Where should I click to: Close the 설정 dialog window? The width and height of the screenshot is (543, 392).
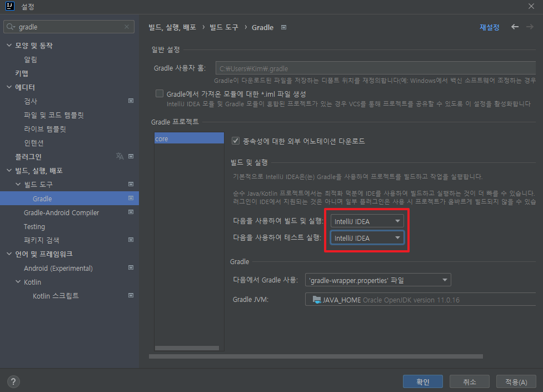point(531,6)
